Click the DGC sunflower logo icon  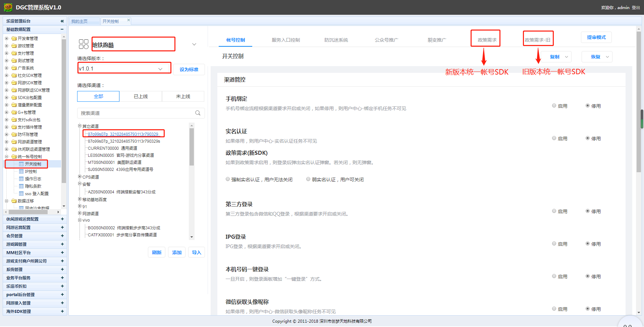point(8,7)
